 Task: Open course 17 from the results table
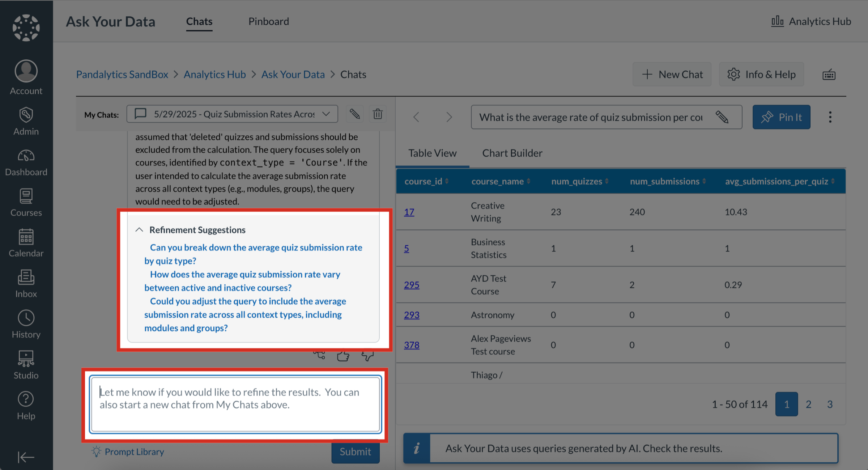click(x=408, y=212)
